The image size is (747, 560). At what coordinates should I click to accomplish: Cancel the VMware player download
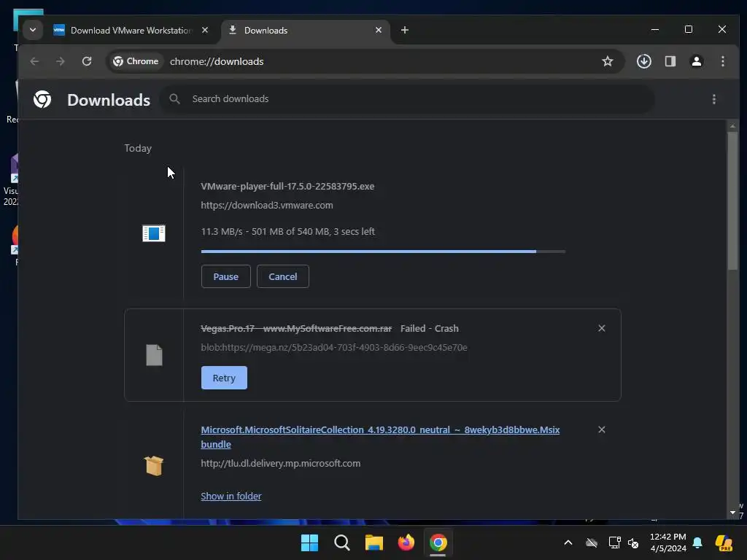(283, 276)
